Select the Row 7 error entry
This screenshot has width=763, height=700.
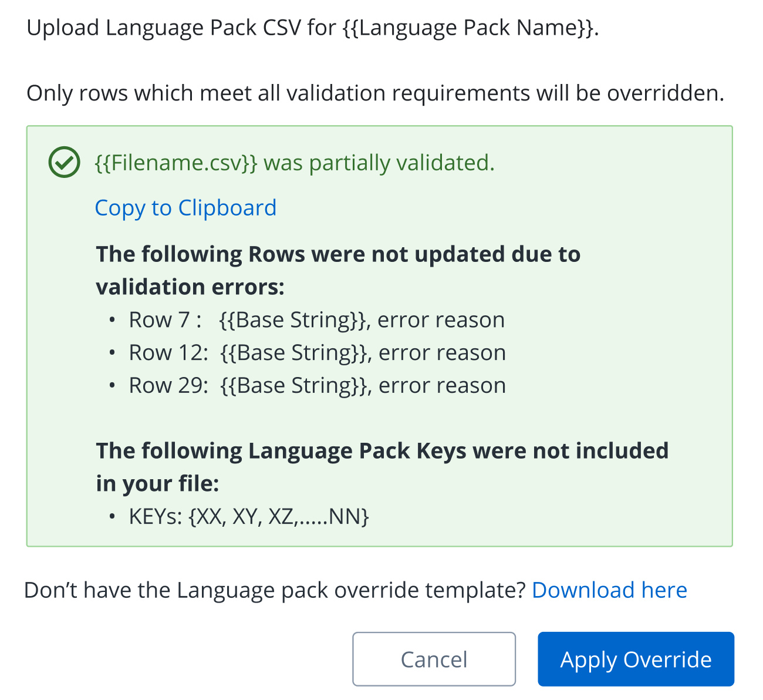(x=316, y=320)
